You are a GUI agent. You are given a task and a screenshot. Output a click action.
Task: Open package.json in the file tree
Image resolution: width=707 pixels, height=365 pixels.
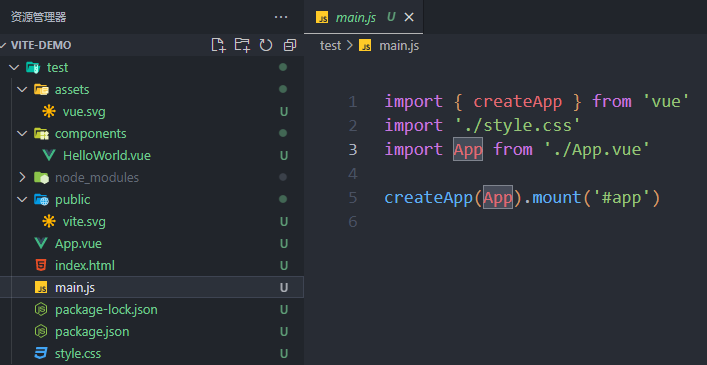pyautogui.click(x=92, y=332)
